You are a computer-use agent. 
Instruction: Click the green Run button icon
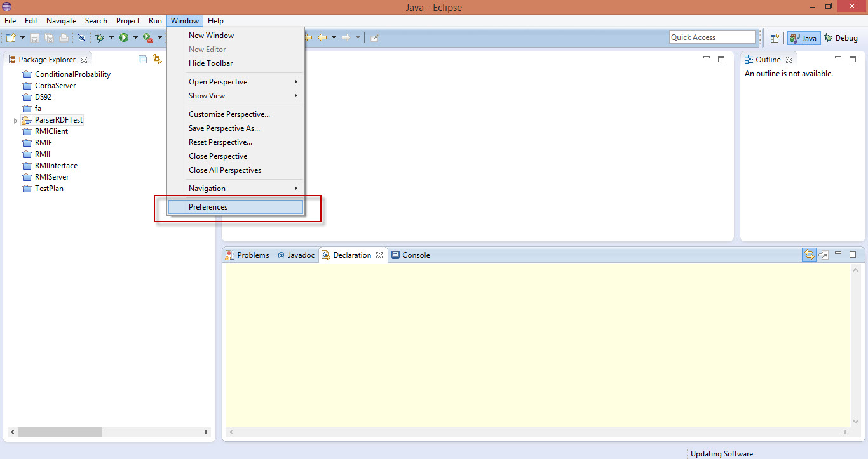[124, 37]
